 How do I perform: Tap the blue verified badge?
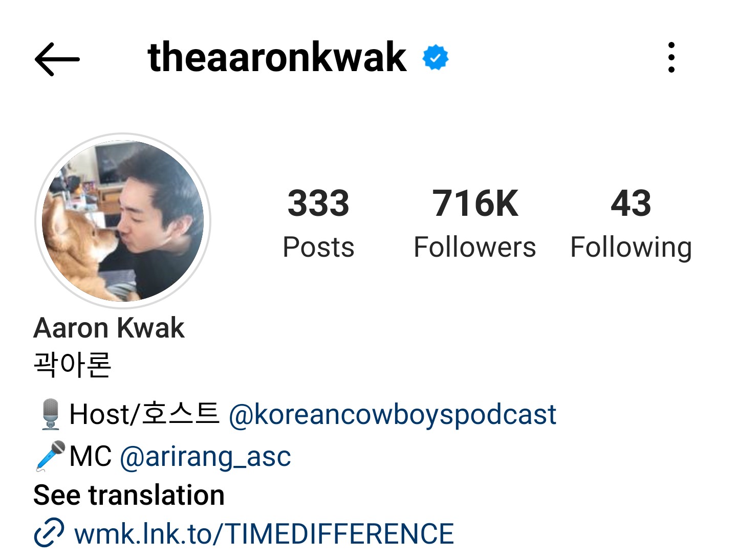[x=435, y=57]
